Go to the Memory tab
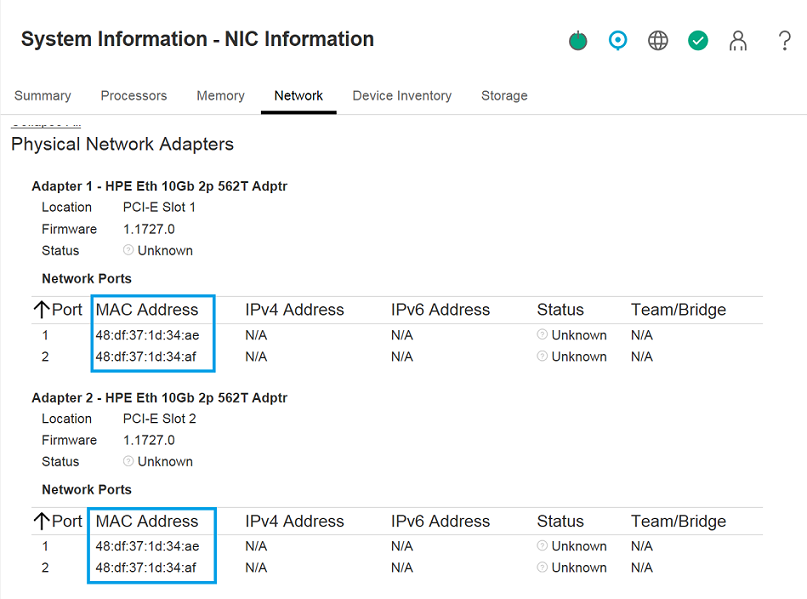807x599 pixels. click(x=220, y=96)
